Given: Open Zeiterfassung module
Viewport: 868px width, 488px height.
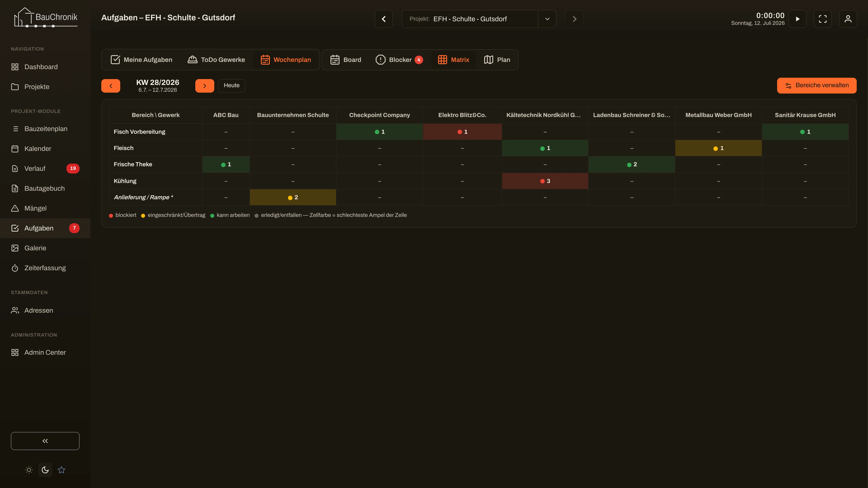Looking at the screenshot, I should (x=45, y=268).
